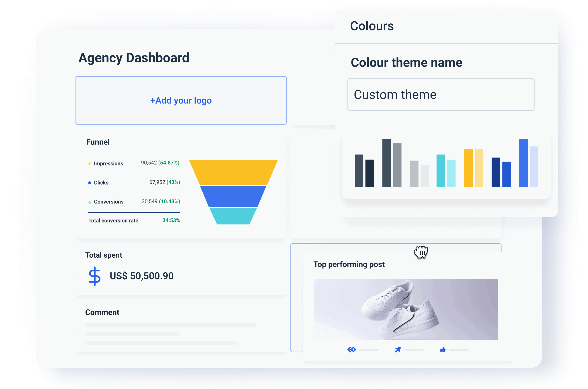
Task: Click the blue Clicks legend dot
Action: 89,183
